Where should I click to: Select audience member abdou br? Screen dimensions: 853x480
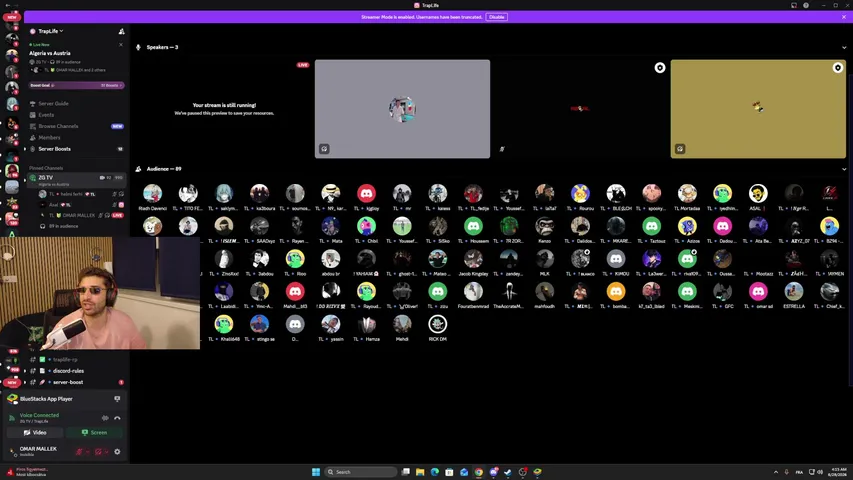click(x=331, y=262)
